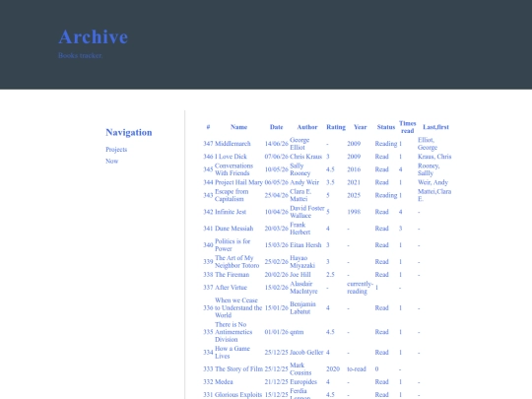Click author Benjamin Labatut
Image resolution: width=532 pixels, height=399 pixels.
pos(302,307)
